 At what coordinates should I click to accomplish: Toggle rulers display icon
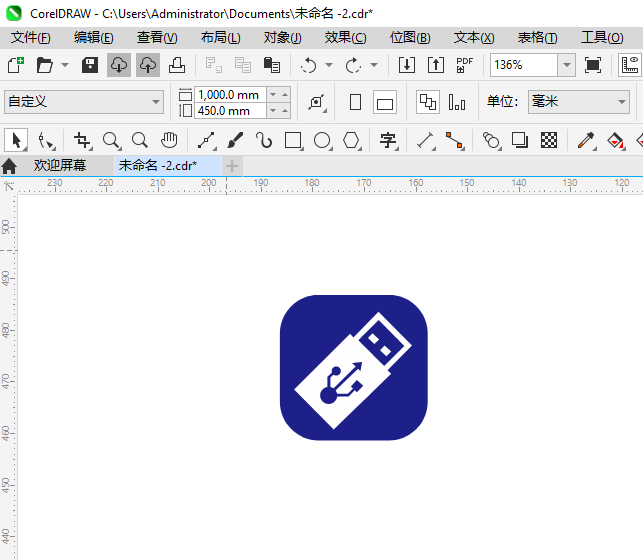[x=630, y=65]
